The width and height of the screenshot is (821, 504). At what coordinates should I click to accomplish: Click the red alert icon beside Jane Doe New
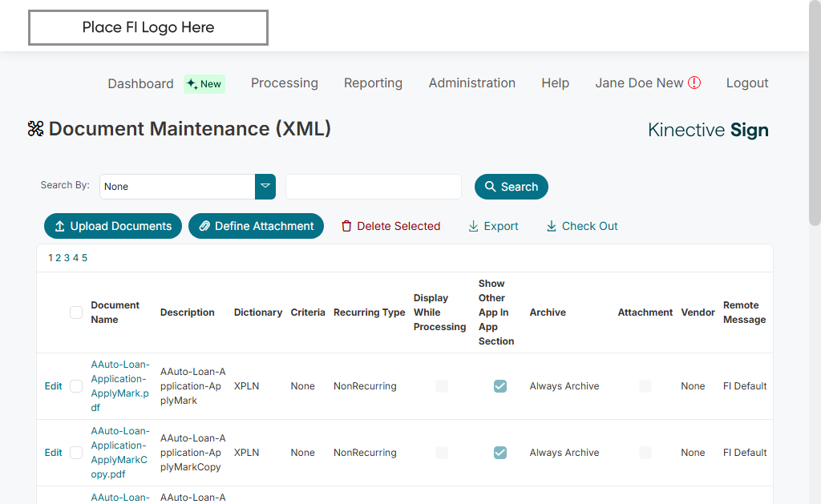coord(694,83)
